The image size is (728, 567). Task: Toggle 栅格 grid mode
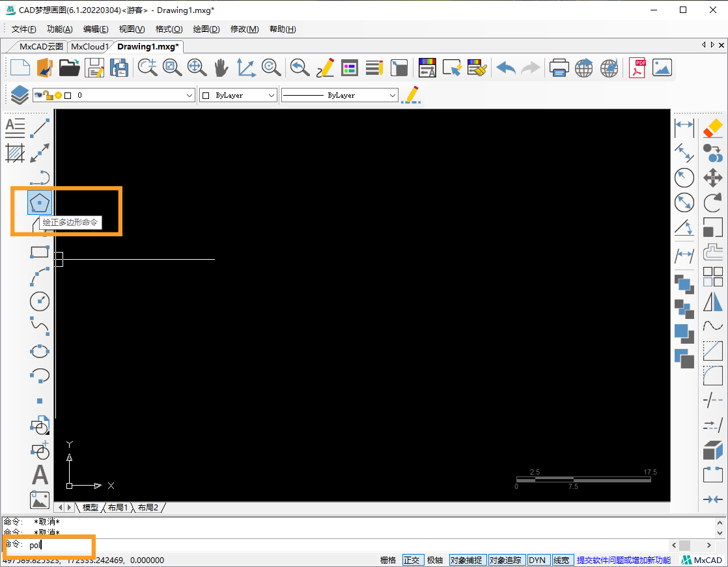[x=388, y=560]
